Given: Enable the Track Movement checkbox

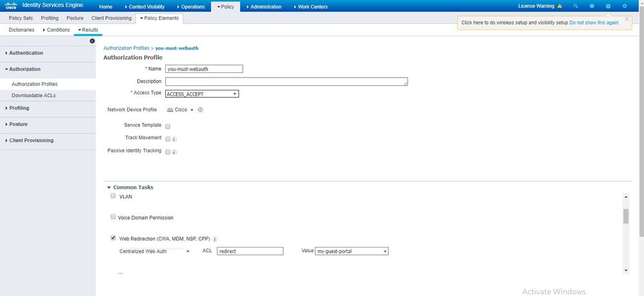Looking at the screenshot, I should coord(168,139).
